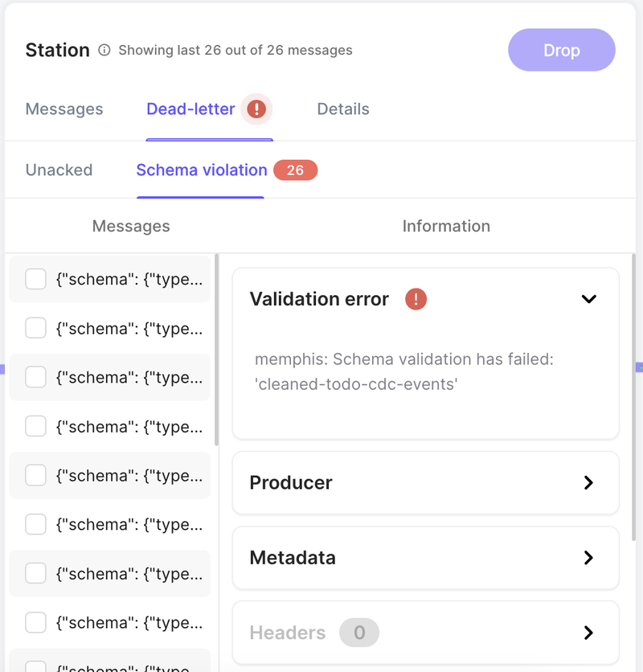643x672 pixels.
Task: Click the 26 count badge on Schema violation
Action: 295,170
